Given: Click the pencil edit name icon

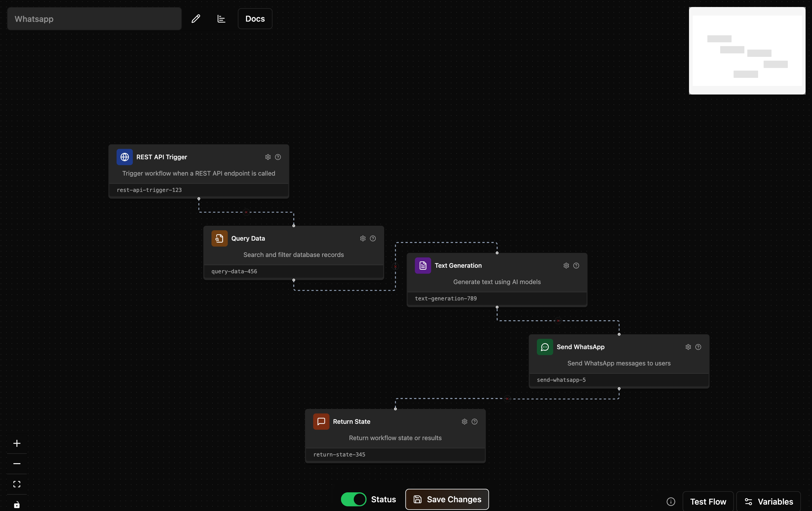Looking at the screenshot, I should [196, 19].
